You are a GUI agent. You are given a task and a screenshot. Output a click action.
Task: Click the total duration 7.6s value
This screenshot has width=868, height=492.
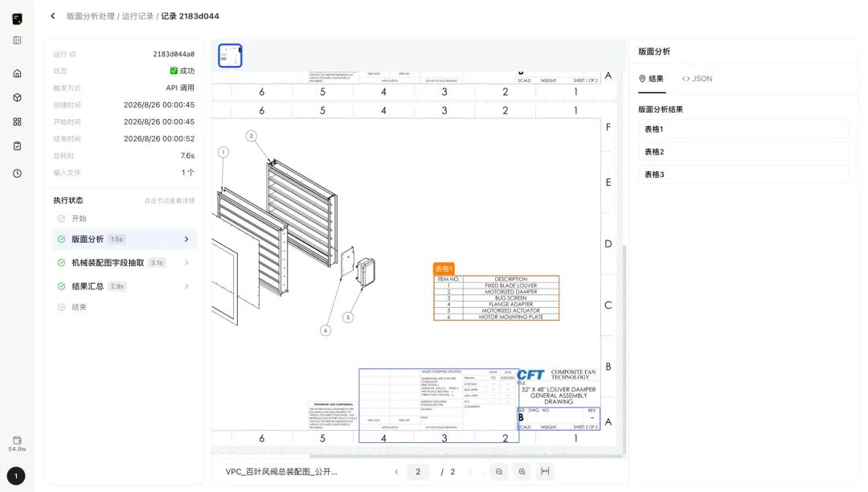[x=187, y=155]
